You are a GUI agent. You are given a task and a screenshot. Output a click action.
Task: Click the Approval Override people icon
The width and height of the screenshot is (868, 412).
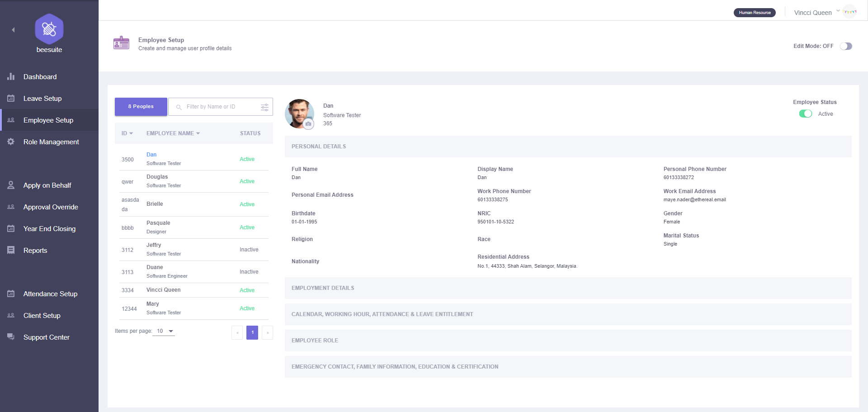click(x=11, y=207)
